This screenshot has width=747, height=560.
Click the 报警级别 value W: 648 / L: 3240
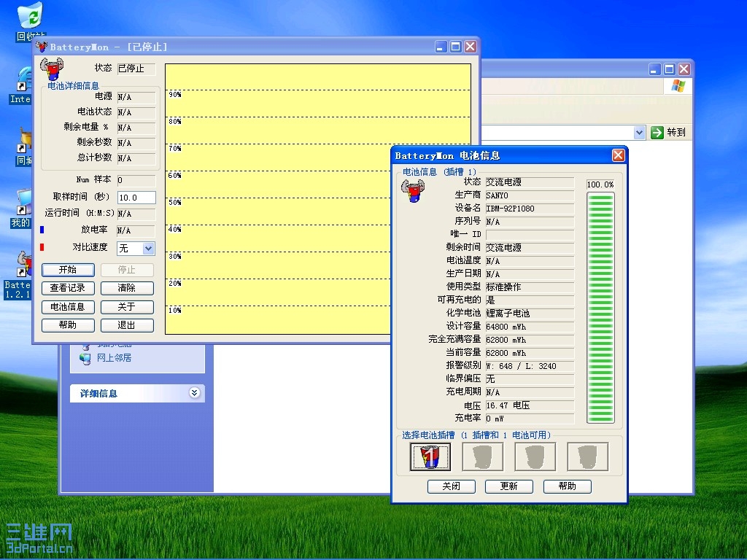[x=530, y=366]
